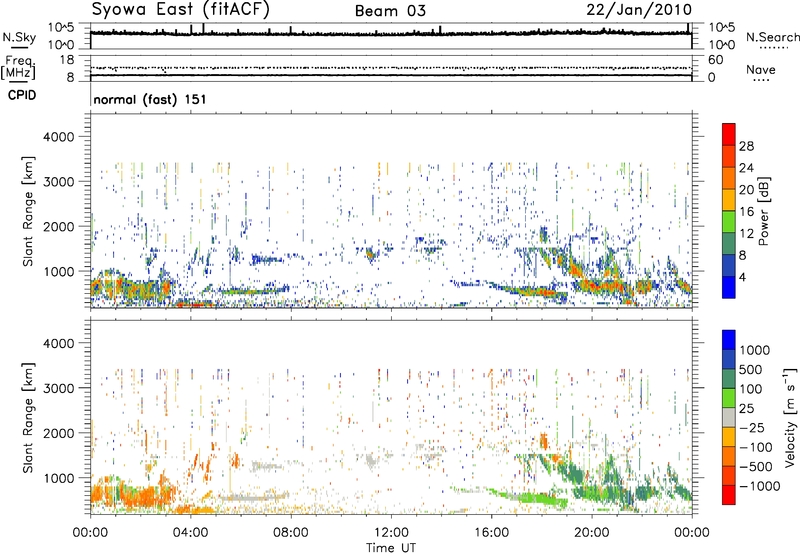Click the Velocity panel 'Slant Range [km]' label

[28, 417]
